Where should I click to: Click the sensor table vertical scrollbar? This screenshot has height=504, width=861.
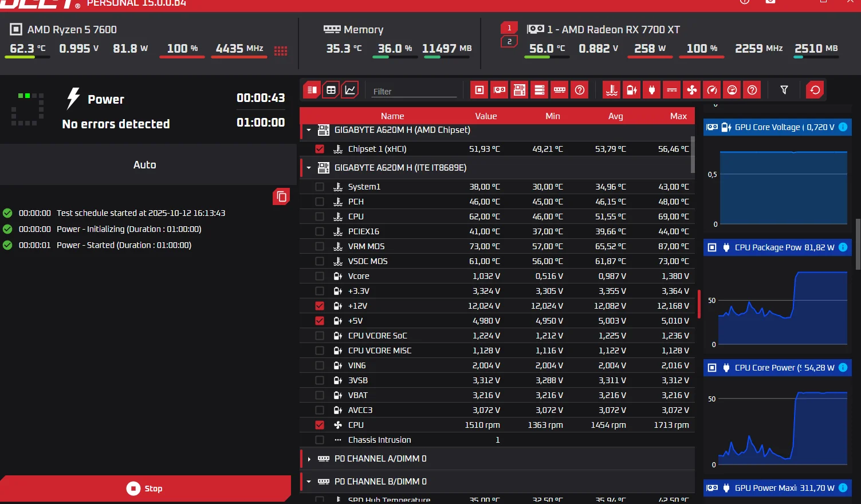693,155
